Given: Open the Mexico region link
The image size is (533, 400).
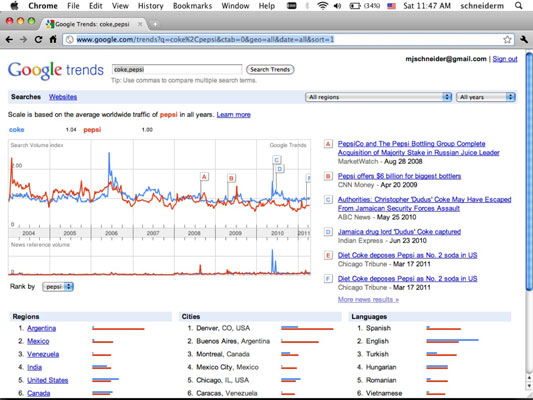Looking at the screenshot, I should [38, 341].
